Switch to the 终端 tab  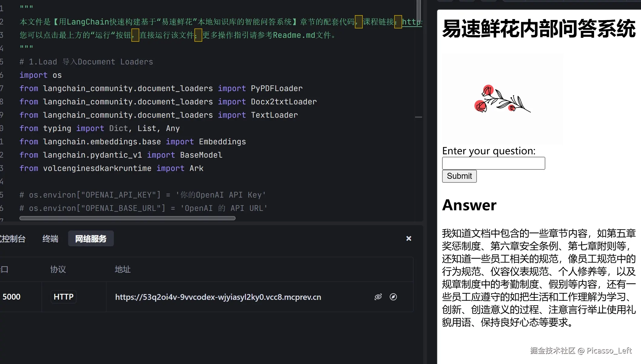pos(50,239)
